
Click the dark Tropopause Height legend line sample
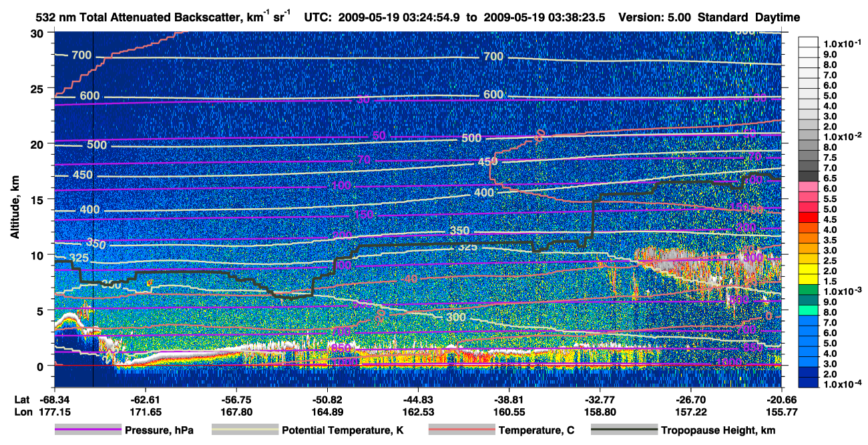624,430
